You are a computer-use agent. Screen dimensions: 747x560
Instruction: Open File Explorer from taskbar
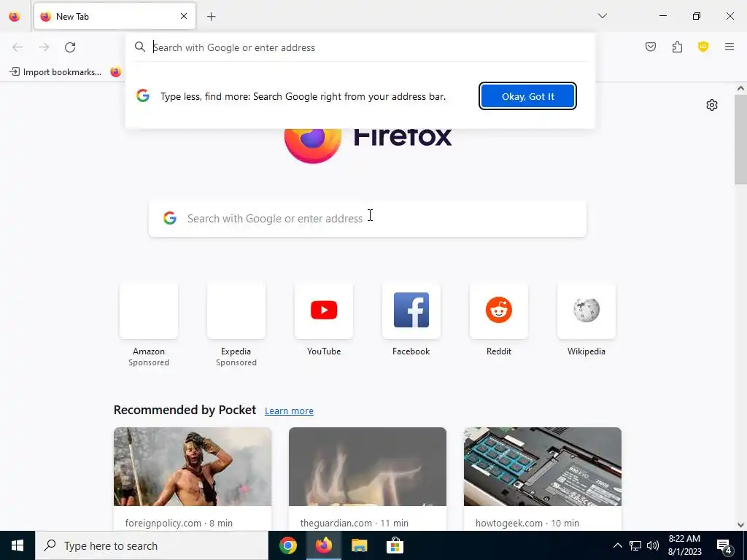click(x=359, y=545)
